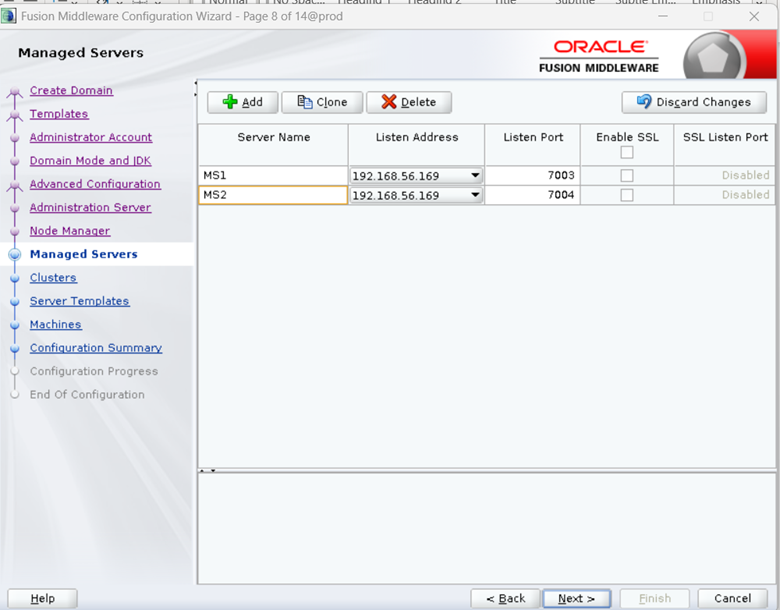Click Disabled SSL port cell for MS2

pos(725,195)
